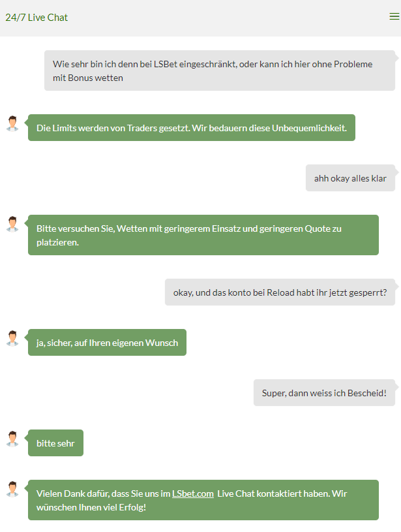Viewport: 401px width, 532px height.
Task: Click the gray chat header bar
Action: [x=200, y=18]
